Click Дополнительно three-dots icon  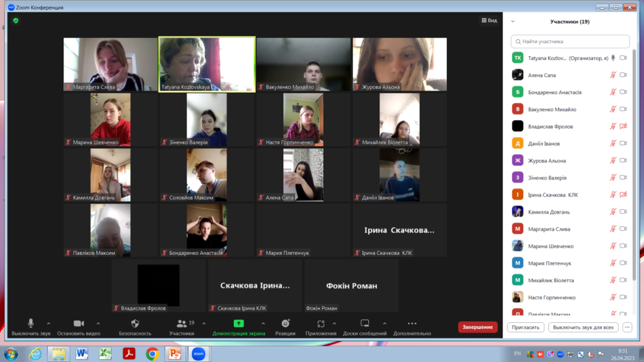click(x=412, y=323)
